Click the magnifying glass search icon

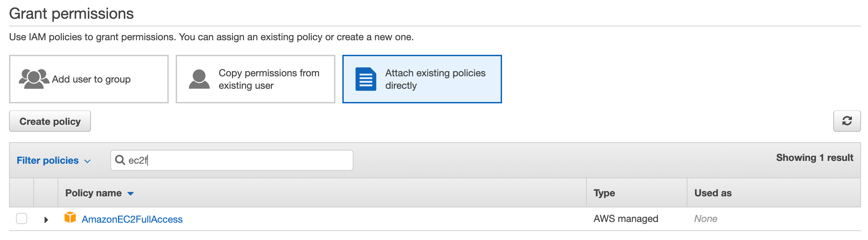(120, 160)
